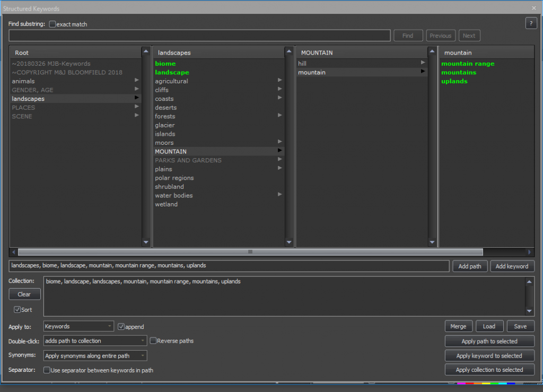Select landscapes in Root column
Screen dimensions: 543x392
(75, 99)
